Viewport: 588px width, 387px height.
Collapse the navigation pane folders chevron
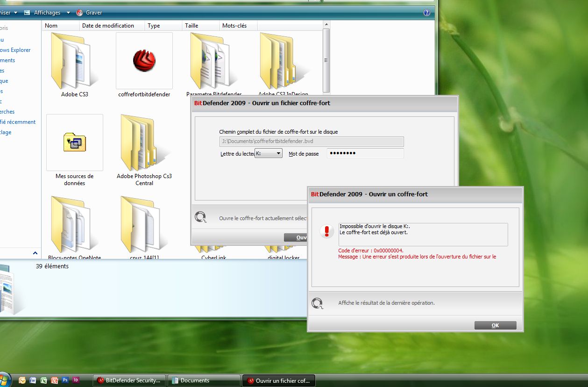click(35, 253)
